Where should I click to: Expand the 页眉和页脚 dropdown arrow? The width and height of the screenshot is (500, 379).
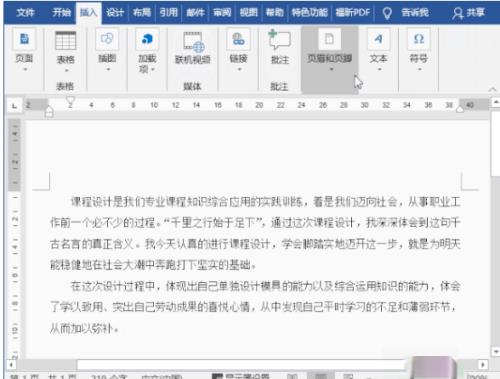pos(331,69)
